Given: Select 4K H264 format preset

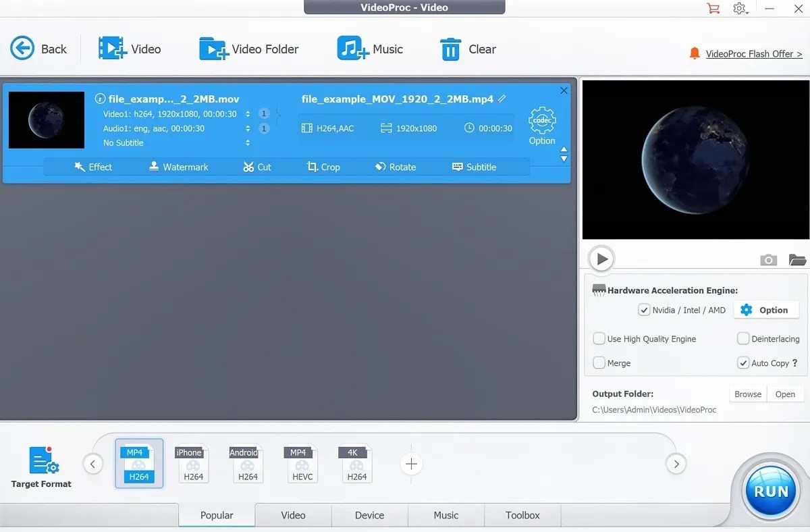Looking at the screenshot, I should tap(356, 464).
